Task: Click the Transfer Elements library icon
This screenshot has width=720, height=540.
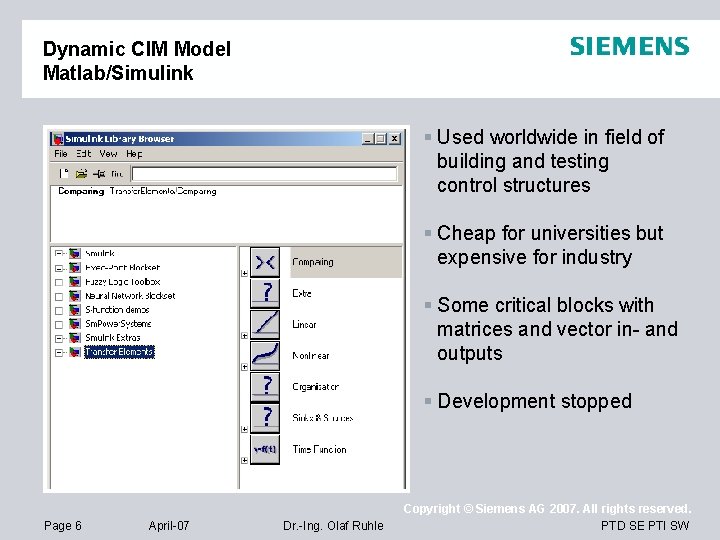Action: (75, 352)
